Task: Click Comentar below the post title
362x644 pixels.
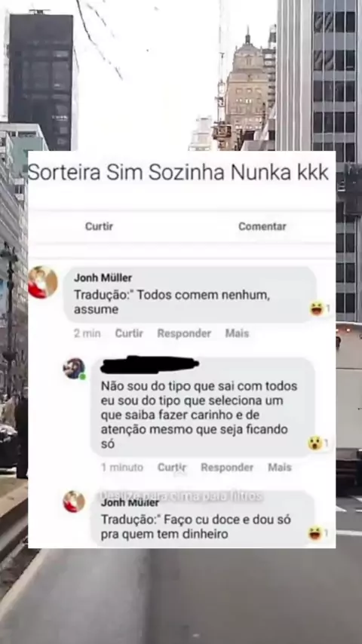Action: 262,226
